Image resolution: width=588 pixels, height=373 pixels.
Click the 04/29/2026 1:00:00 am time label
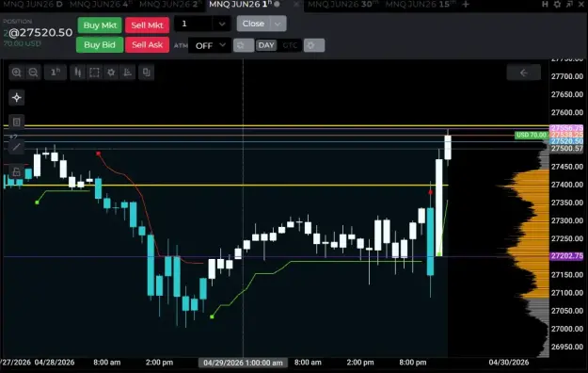click(x=243, y=363)
